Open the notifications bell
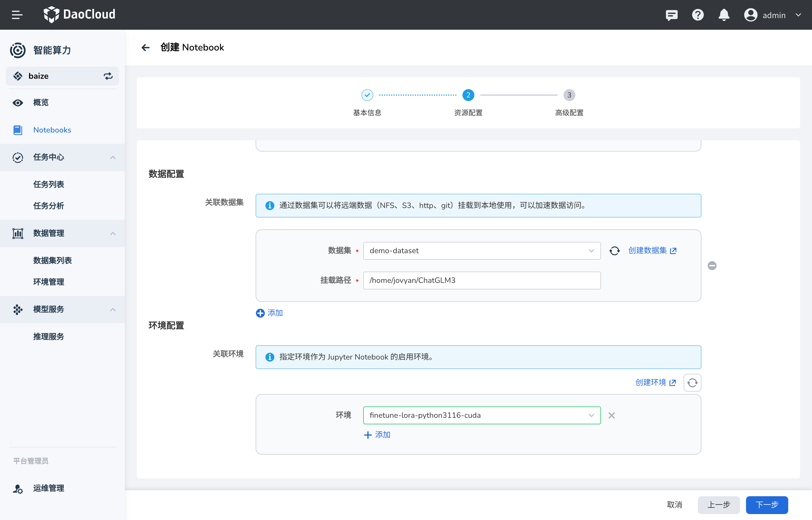This screenshot has width=812, height=520. coord(723,15)
